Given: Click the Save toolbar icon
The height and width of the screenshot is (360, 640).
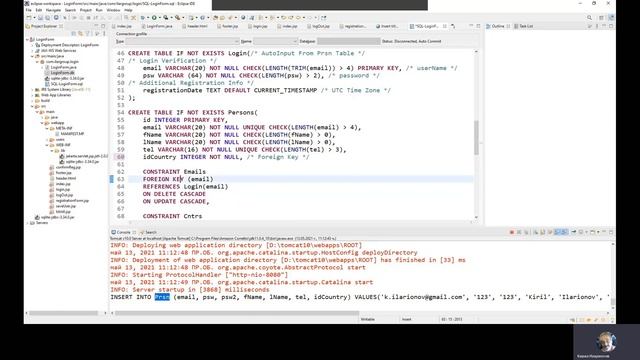Looking at the screenshot, I should coord(40,18).
